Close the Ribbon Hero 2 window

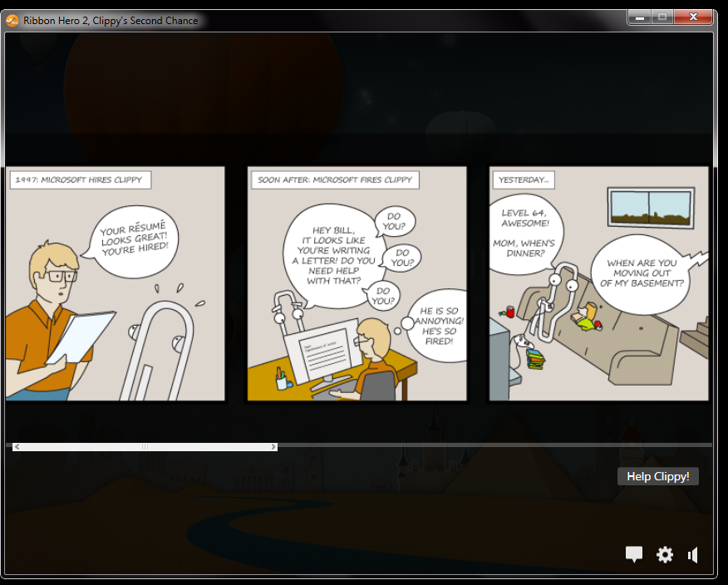coord(693,17)
